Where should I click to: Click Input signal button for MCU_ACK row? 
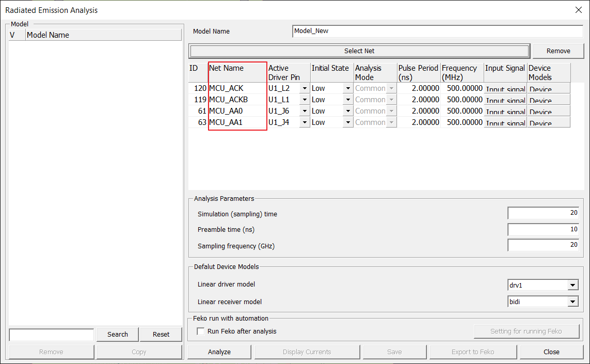[505, 89]
